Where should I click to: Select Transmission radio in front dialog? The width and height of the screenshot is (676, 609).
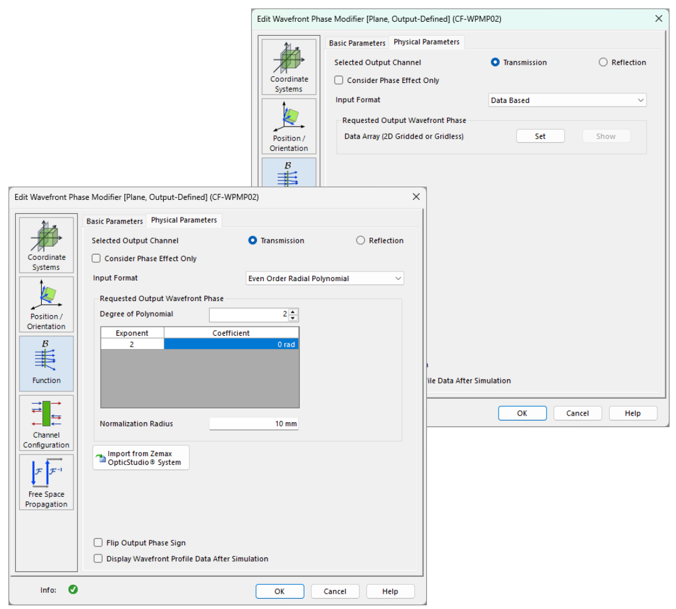[253, 240]
